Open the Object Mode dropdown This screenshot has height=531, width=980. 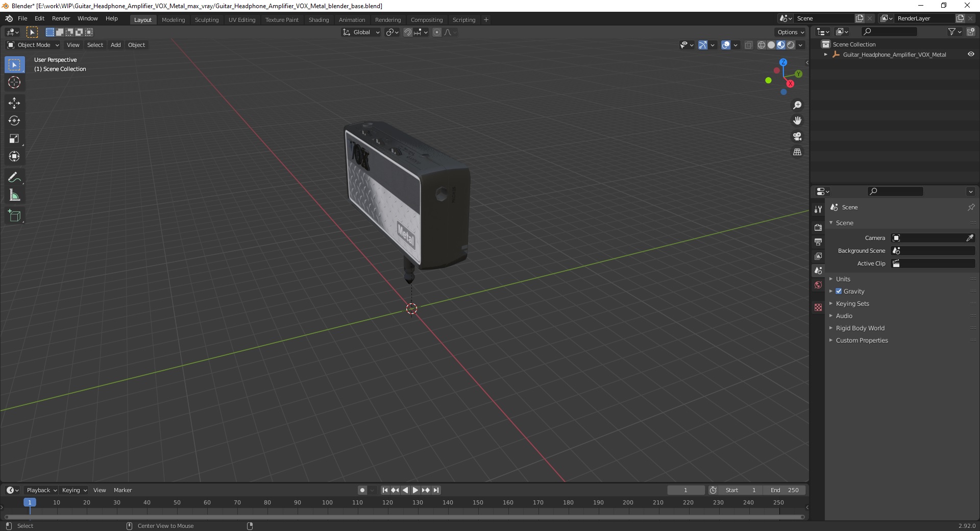33,45
